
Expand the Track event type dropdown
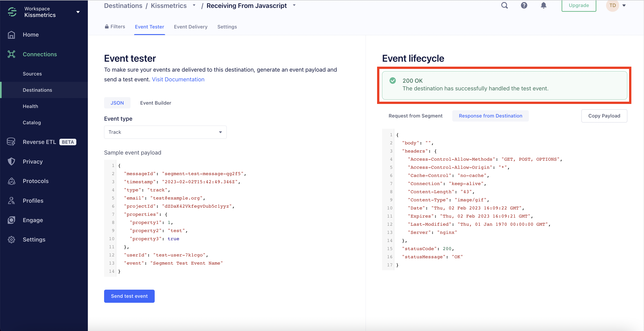click(165, 132)
